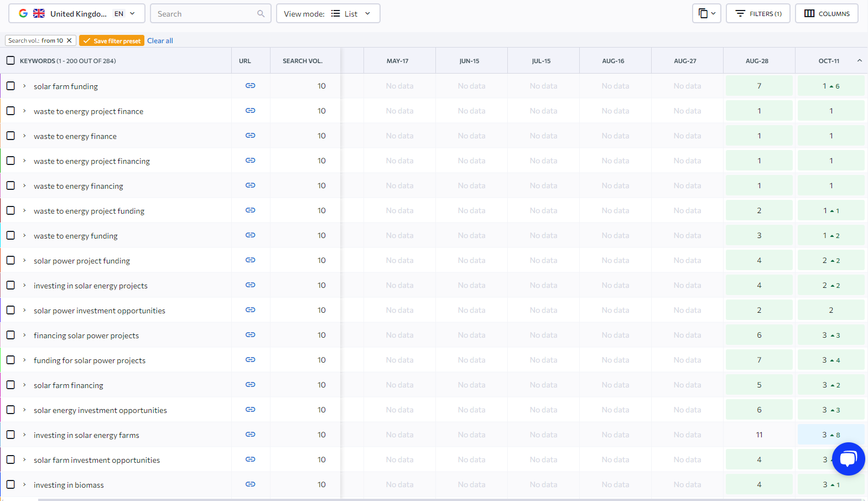Expand the investing in solar energy projects row

tap(24, 285)
